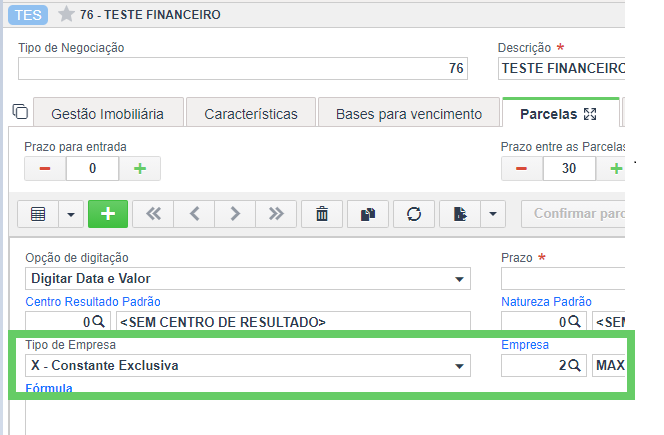Screen dimensions: 664x435
Task: Go to the first record
Action: 154,213
